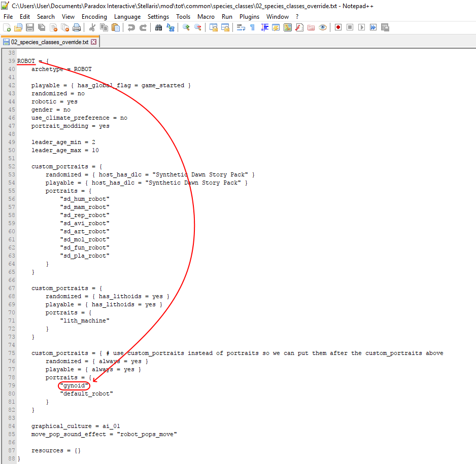
Task: Cut selection with the scissors icon
Action: [92, 27]
